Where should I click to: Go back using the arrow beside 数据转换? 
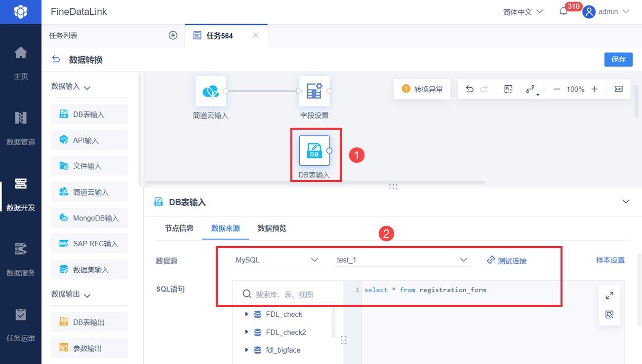click(56, 59)
